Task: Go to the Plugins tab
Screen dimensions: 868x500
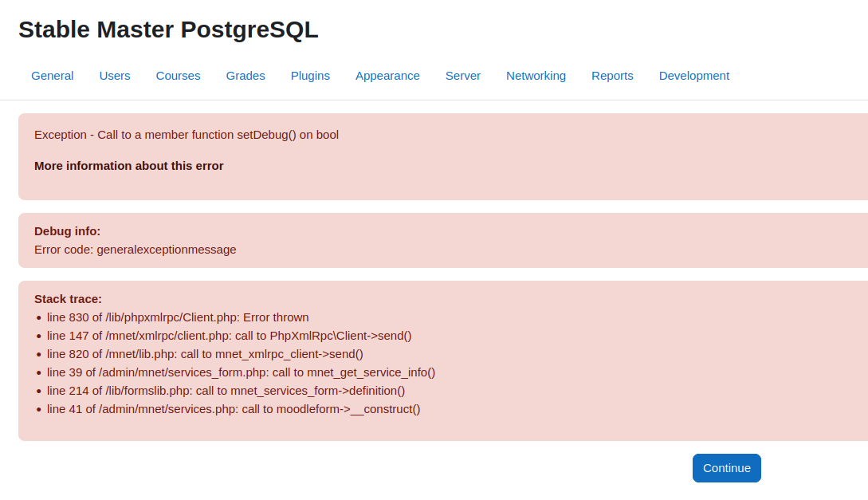Action: pos(310,76)
